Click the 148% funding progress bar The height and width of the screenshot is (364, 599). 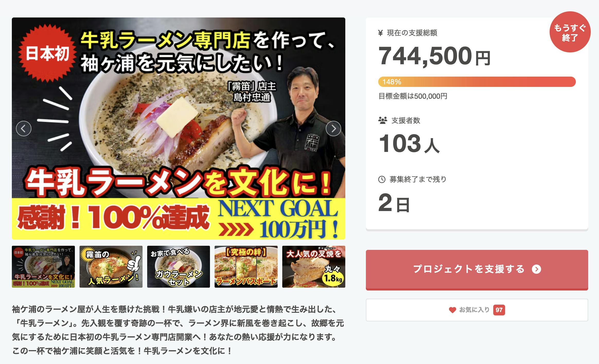pyautogui.click(x=477, y=82)
